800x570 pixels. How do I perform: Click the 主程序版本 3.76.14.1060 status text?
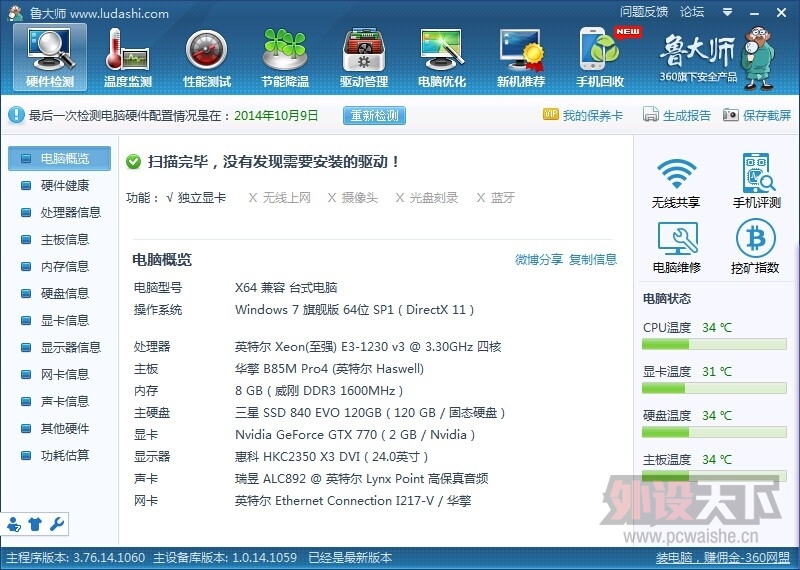tap(76, 558)
